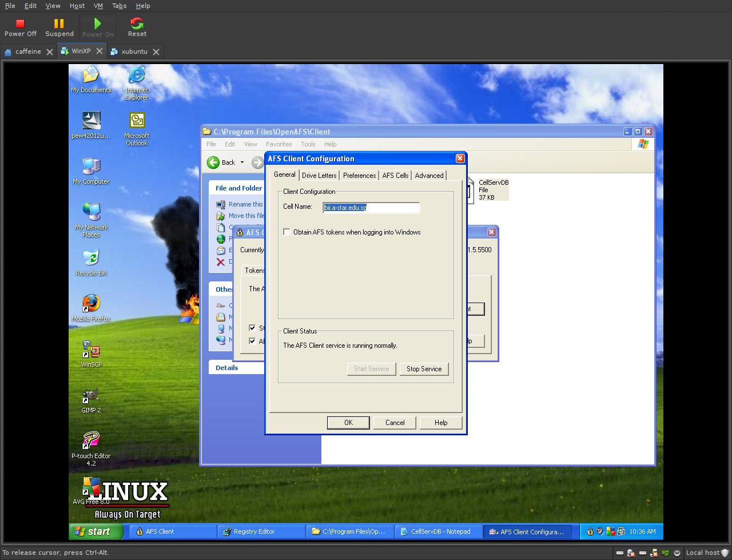Enable Obtain AFS tokens when logging into Windows

(x=287, y=232)
